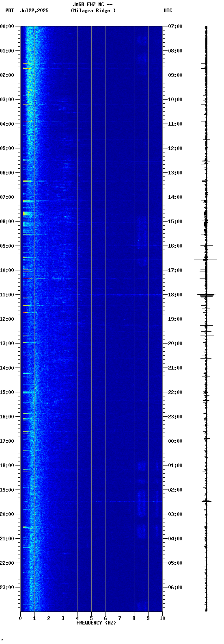Click the 09:00 UTC label on right axis
Screen dimensions: 224x644
[x=175, y=75]
